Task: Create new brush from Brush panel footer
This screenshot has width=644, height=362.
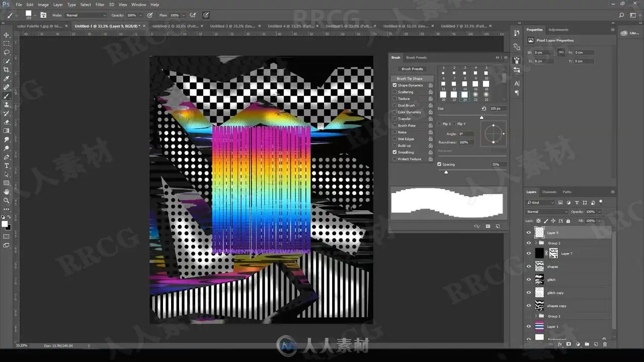Action: coord(498,226)
